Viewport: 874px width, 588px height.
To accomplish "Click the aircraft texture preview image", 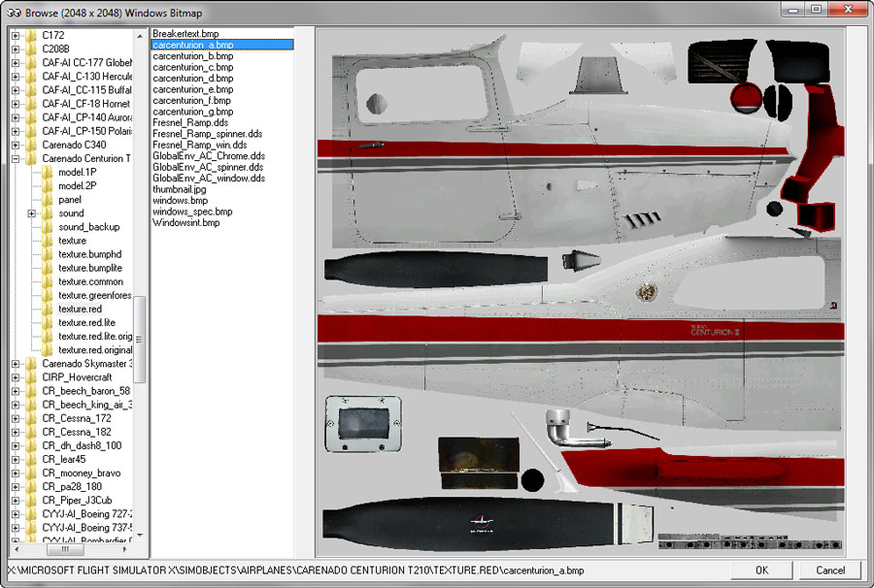I will point(581,291).
